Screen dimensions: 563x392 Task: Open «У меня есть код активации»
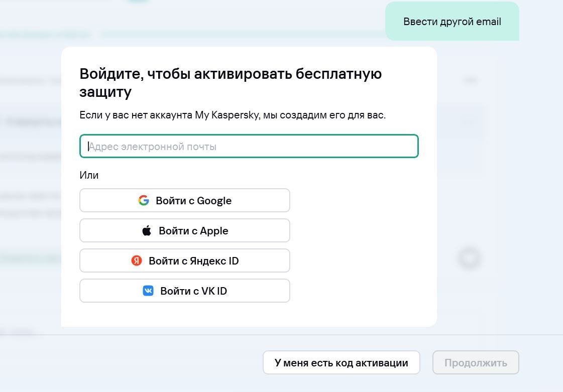tap(341, 362)
